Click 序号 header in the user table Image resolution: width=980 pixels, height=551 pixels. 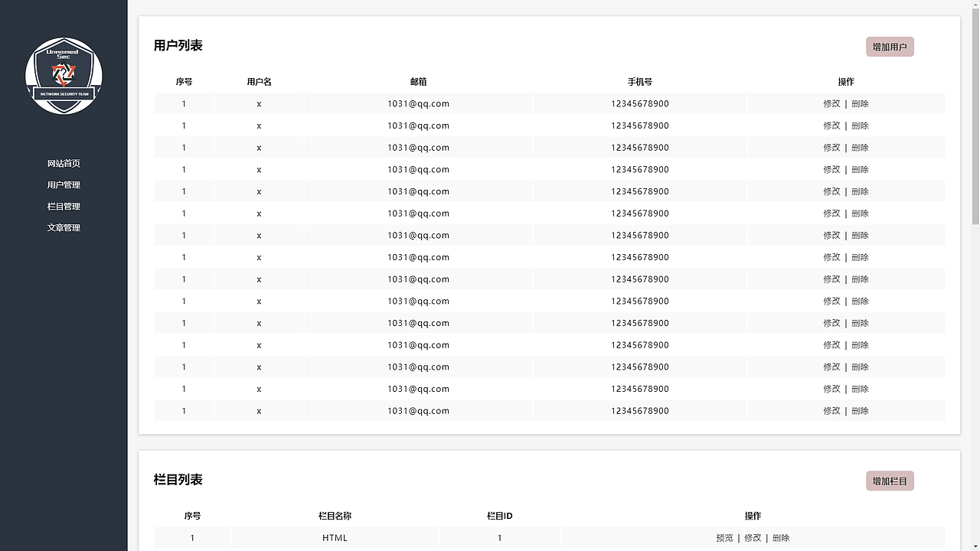click(x=184, y=82)
